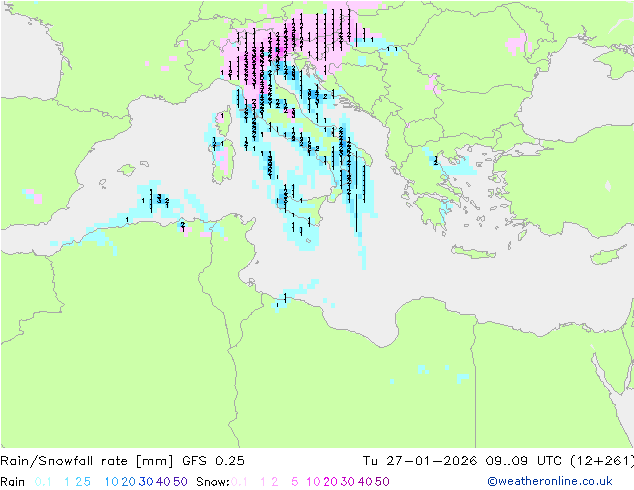Click the "Snow:" legend label
This screenshot has height=490, width=634.
coord(213,482)
